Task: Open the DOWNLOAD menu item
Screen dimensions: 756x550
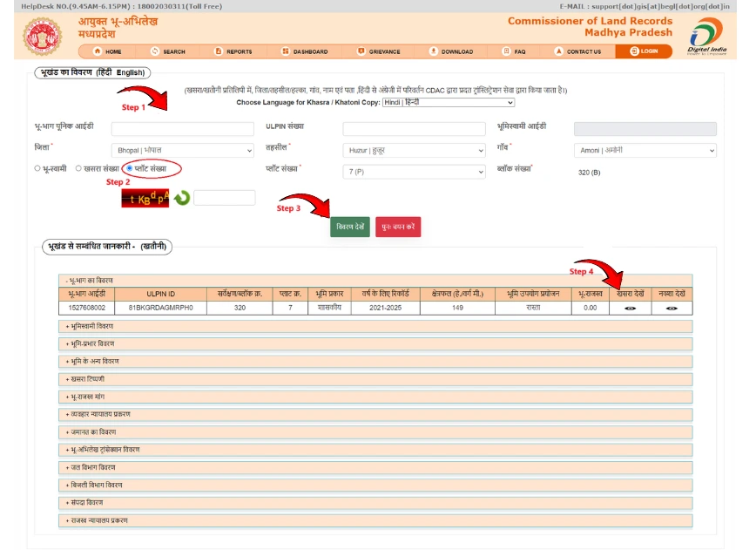Action: pyautogui.click(x=451, y=51)
